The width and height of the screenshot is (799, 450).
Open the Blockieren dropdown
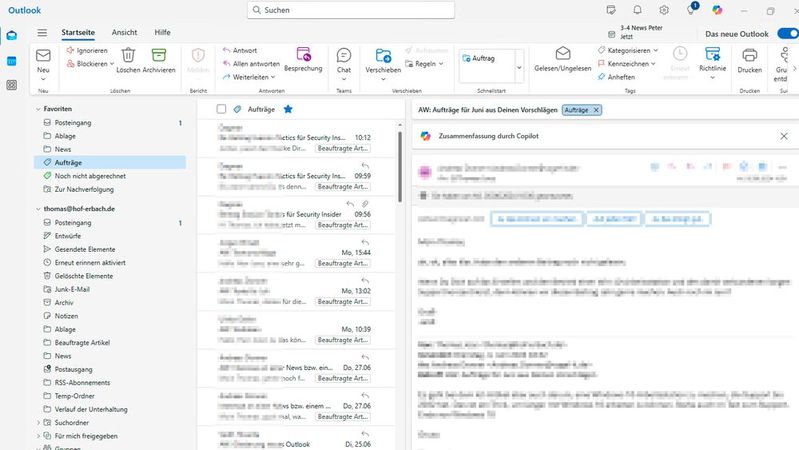[x=112, y=64]
